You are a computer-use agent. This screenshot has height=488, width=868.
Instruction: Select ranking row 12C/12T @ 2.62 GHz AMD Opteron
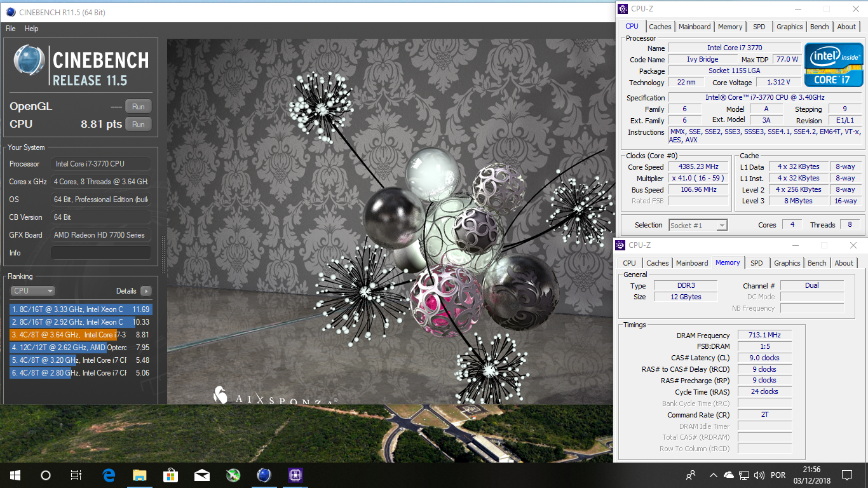pyautogui.click(x=81, y=348)
